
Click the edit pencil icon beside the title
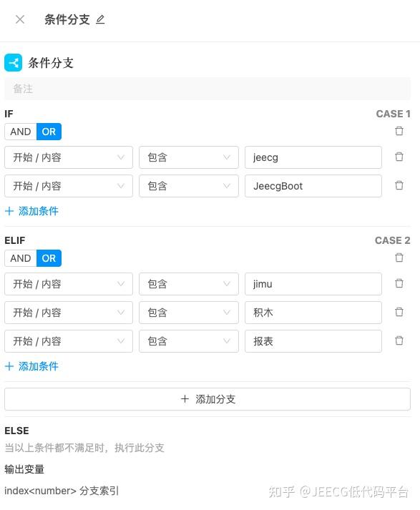point(100,20)
